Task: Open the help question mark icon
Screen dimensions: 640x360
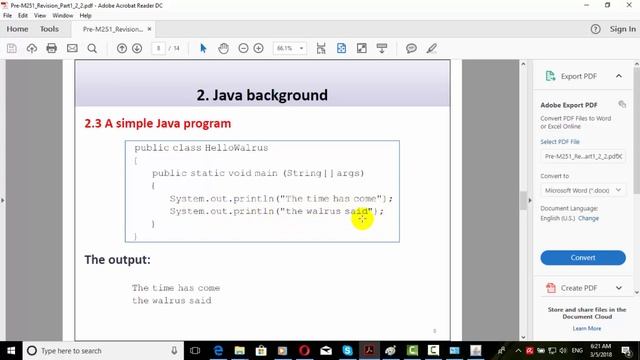Action: 596,29
